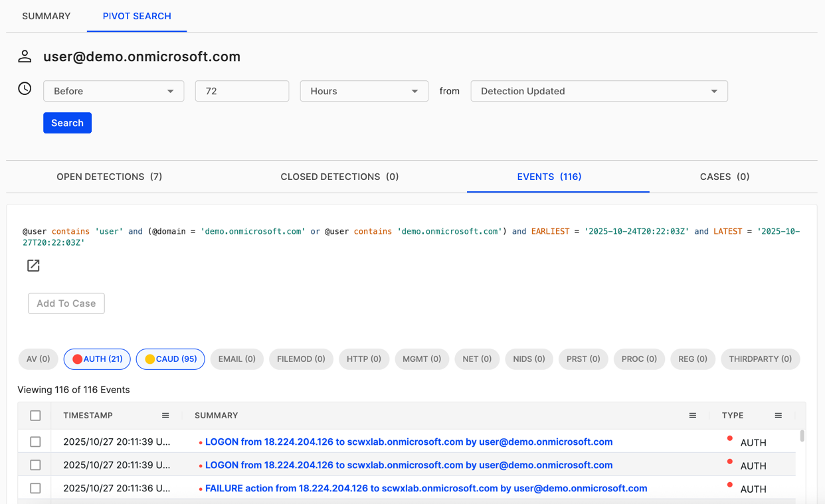Toggle the CAUD (95) filter chip
Viewport: 825px width, 504px height.
tap(171, 359)
